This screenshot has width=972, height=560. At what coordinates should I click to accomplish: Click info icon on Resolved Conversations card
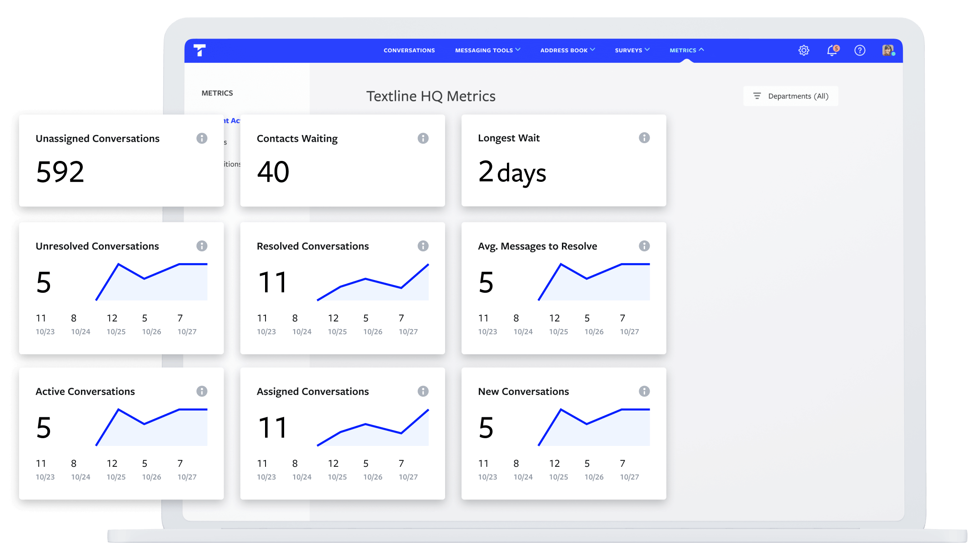(423, 246)
